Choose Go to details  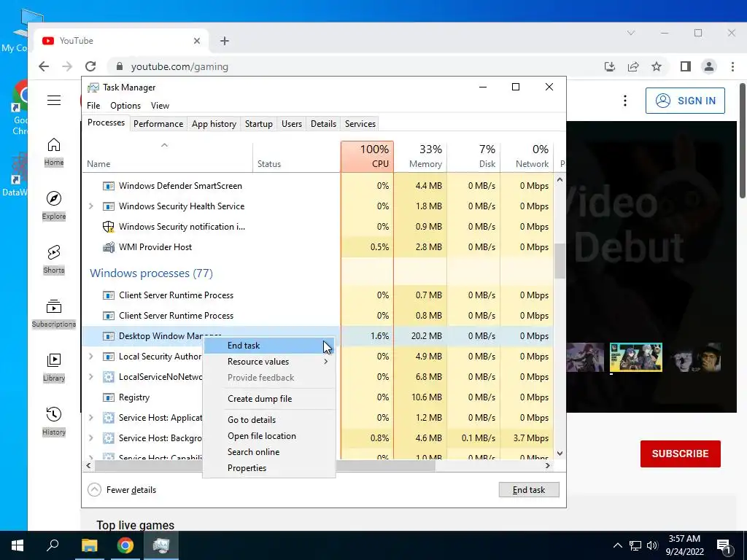coord(269,419)
